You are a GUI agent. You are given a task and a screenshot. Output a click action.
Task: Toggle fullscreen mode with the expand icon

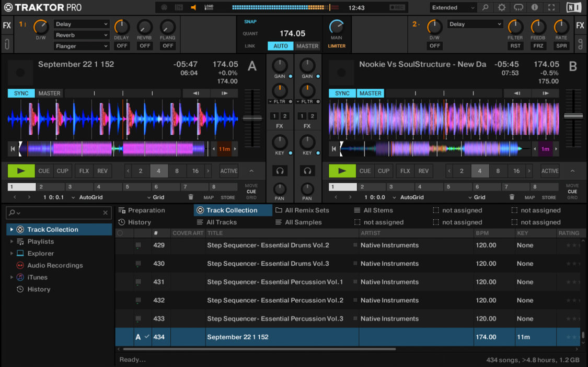(x=551, y=8)
